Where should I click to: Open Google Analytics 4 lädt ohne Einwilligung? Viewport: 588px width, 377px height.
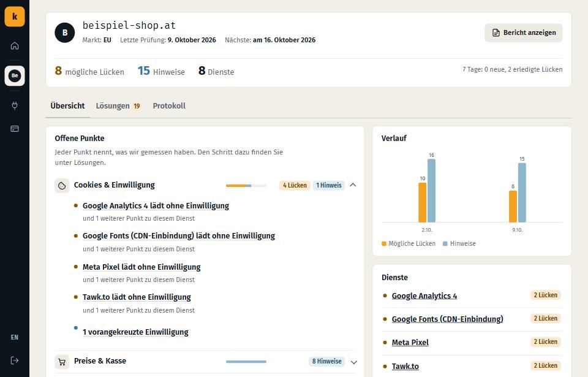coord(156,206)
